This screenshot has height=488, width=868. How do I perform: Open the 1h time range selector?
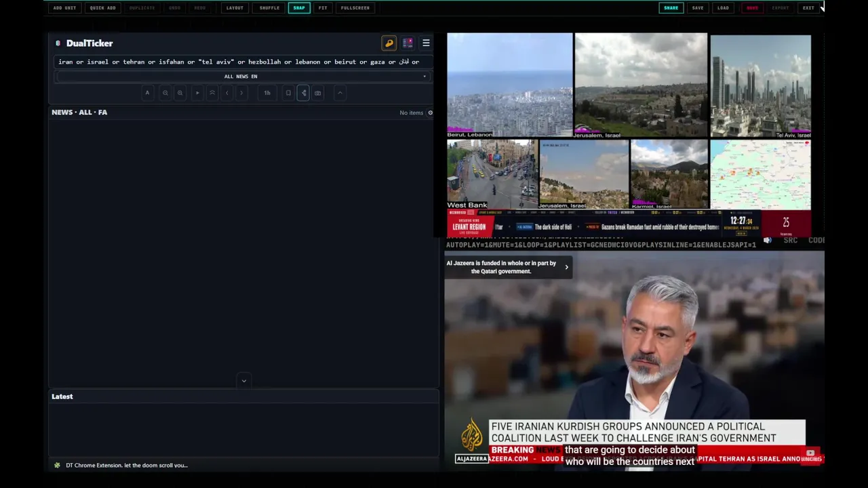point(267,93)
